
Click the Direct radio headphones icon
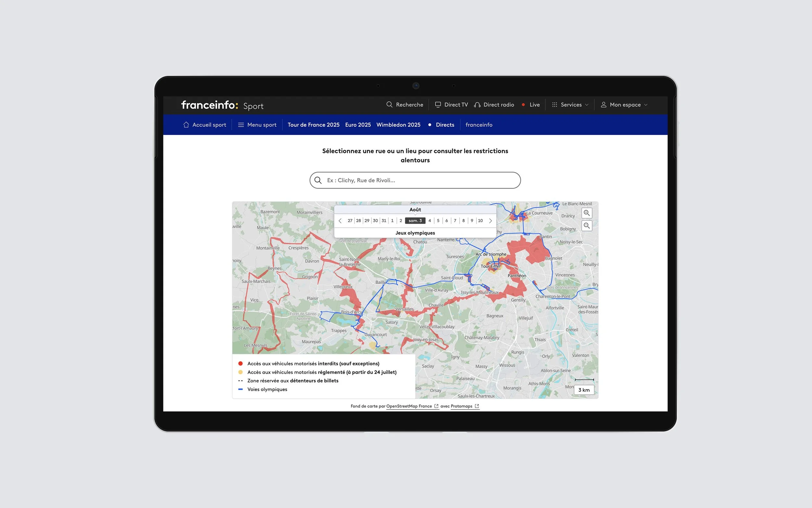point(477,105)
